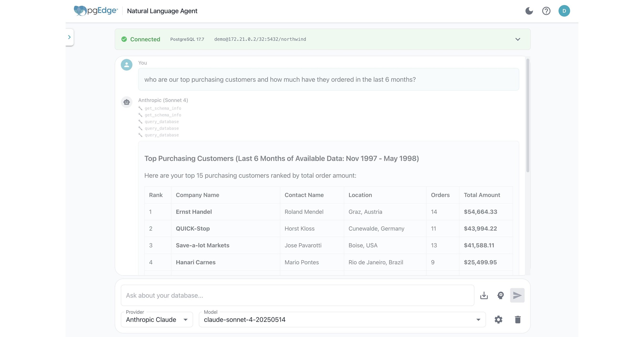The height and width of the screenshot is (337, 644).
Task: Clear the conversation with the trash icon
Action: pos(518,319)
